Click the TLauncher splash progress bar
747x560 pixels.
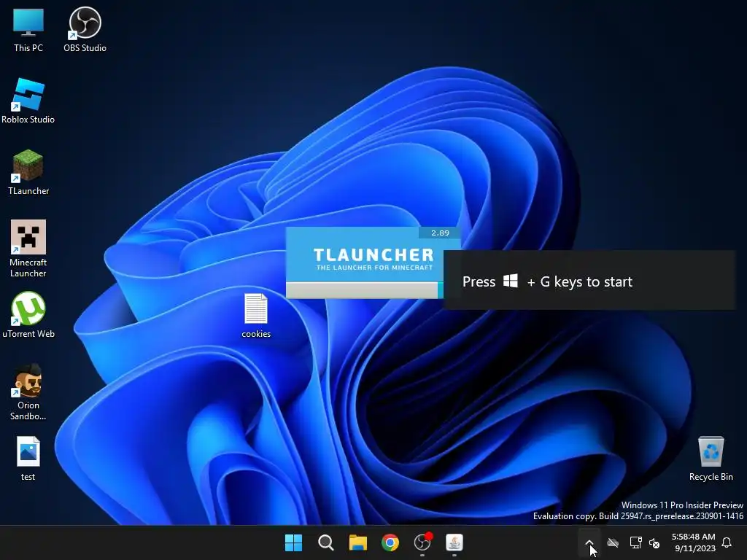365,290
